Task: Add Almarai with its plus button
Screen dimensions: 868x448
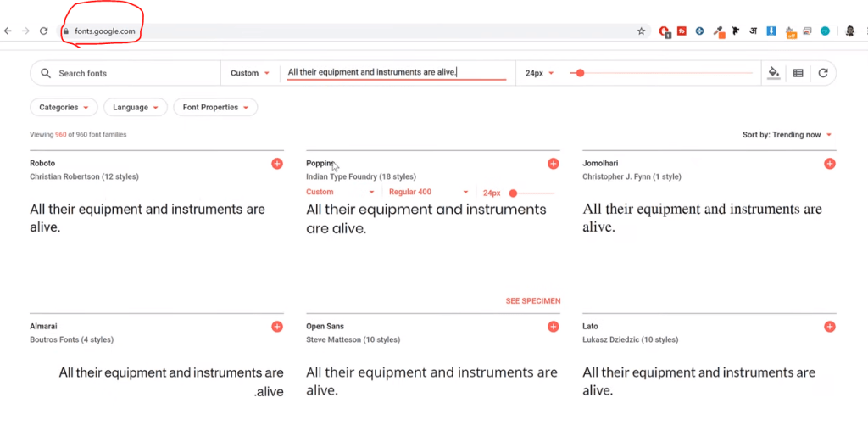Action: (277, 327)
